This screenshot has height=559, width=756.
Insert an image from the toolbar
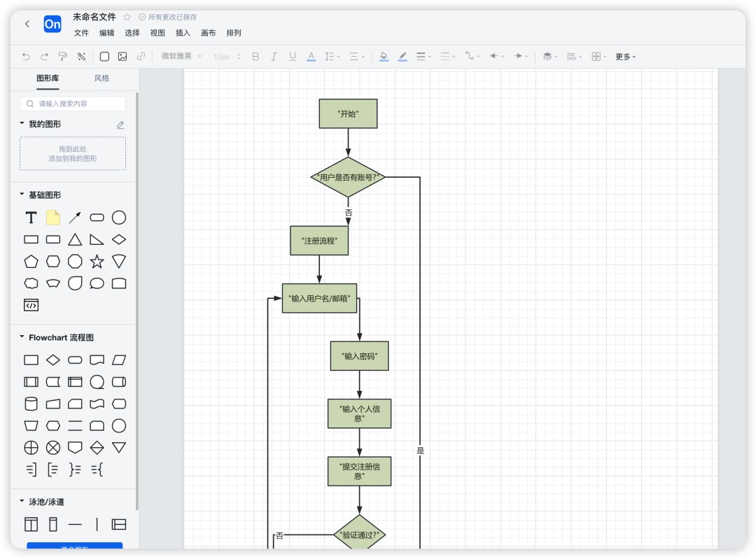click(x=122, y=57)
